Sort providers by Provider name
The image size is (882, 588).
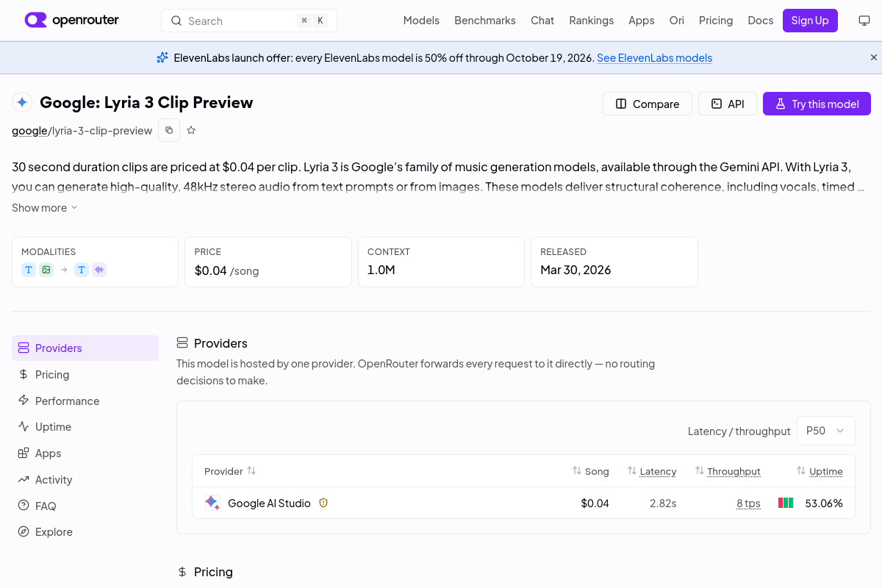pos(230,471)
